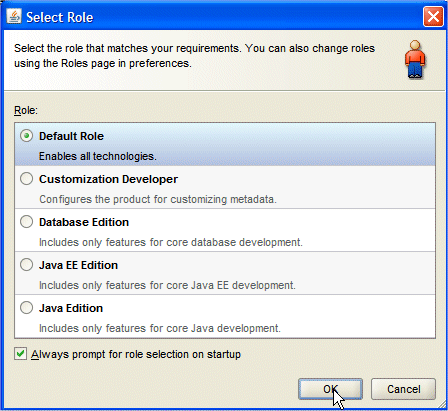Click the Java coffee cup icon in title bar
The image size is (448, 411).
click(x=14, y=16)
